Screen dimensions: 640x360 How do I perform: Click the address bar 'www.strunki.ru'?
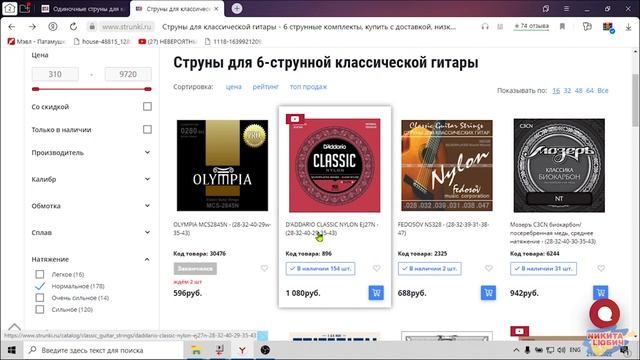coord(127,27)
